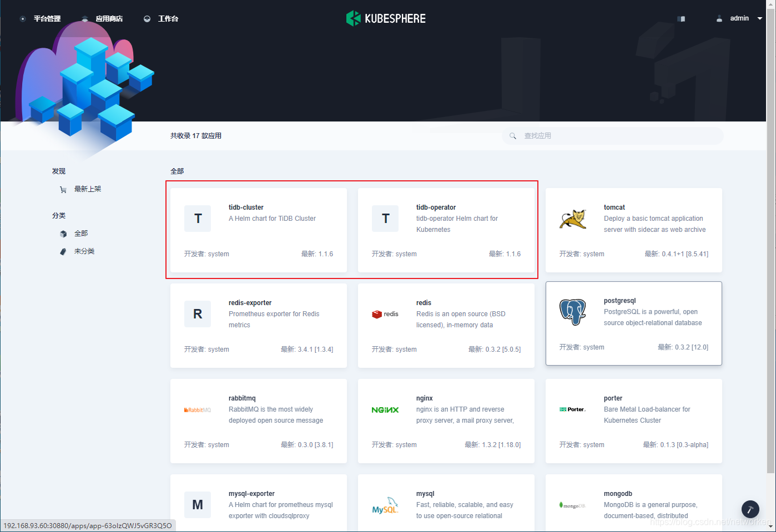
Task: Open the redis app title
Action: coord(424,303)
